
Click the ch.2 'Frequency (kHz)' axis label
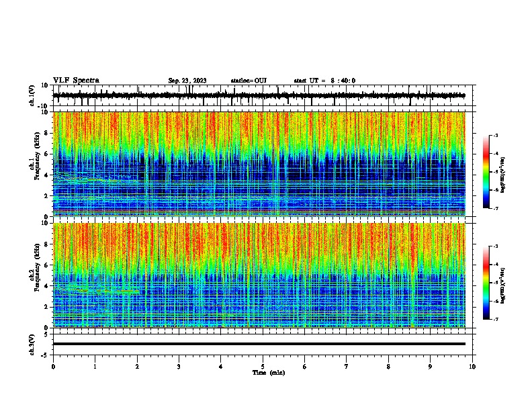[x=37, y=267]
